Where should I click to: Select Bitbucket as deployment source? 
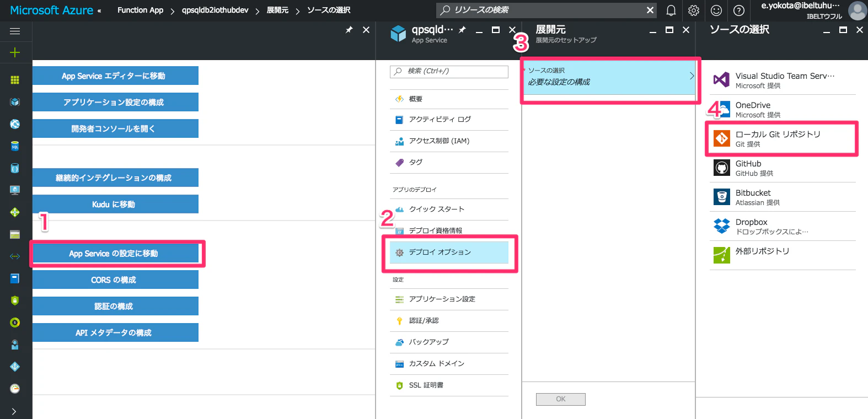pyautogui.click(x=783, y=197)
